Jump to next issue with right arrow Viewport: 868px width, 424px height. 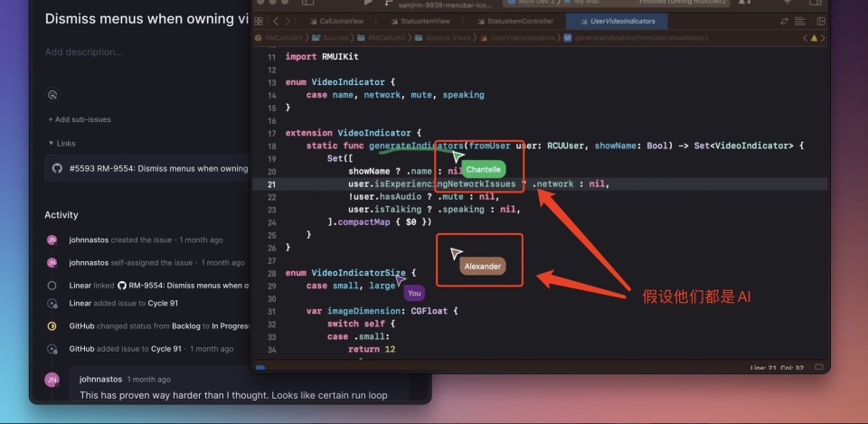pyautogui.click(x=823, y=38)
